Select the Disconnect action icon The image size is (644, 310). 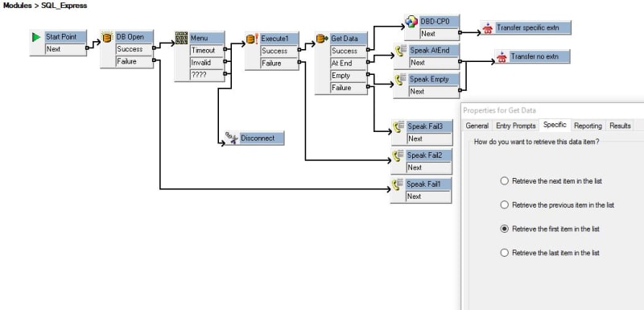[x=232, y=138]
